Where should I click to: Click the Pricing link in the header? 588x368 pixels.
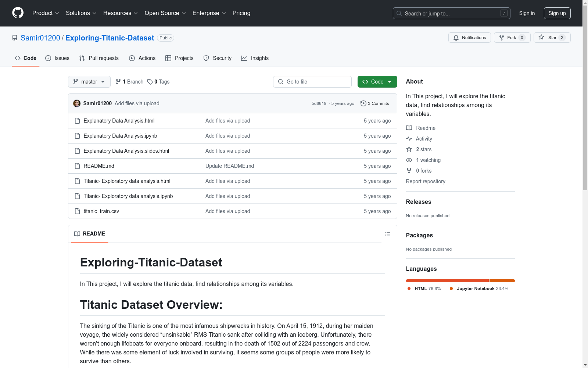[x=241, y=13]
